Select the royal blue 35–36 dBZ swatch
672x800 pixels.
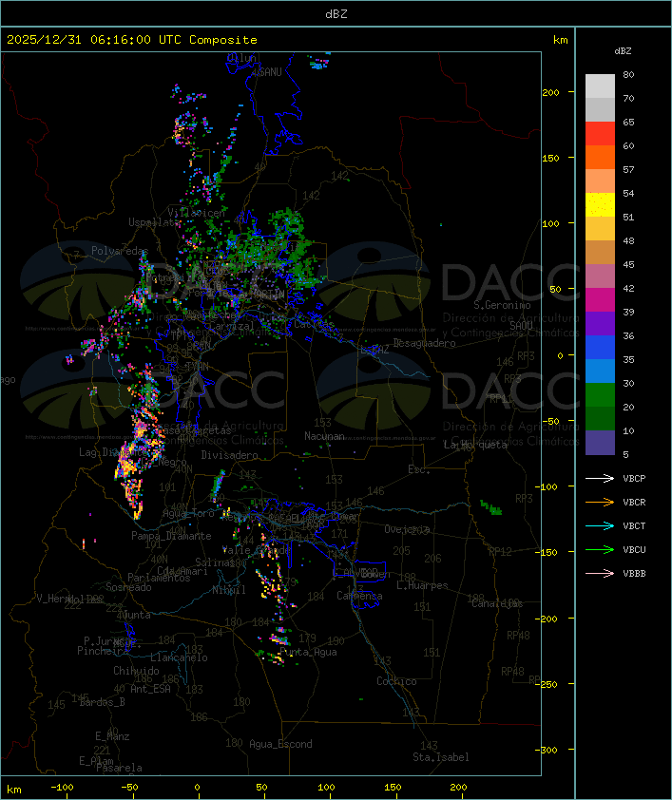(x=600, y=348)
